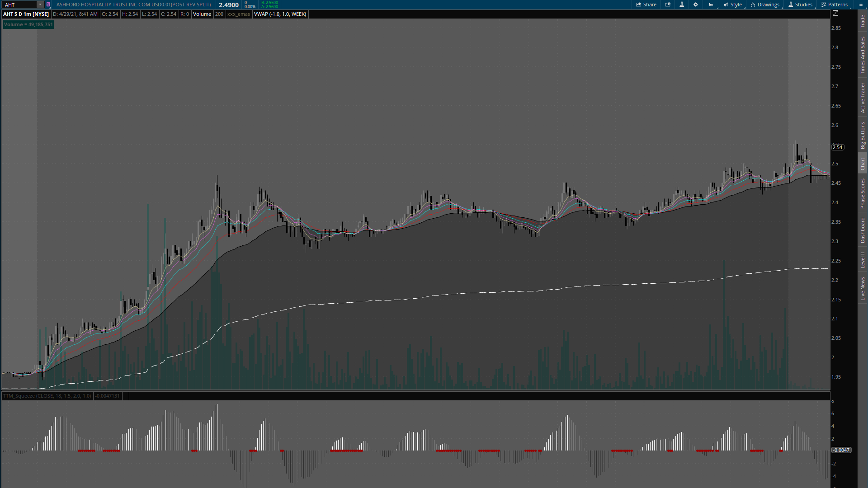This screenshot has height=488, width=868.
Task: Click the flask Edit Studies icon
Action: click(682, 5)
